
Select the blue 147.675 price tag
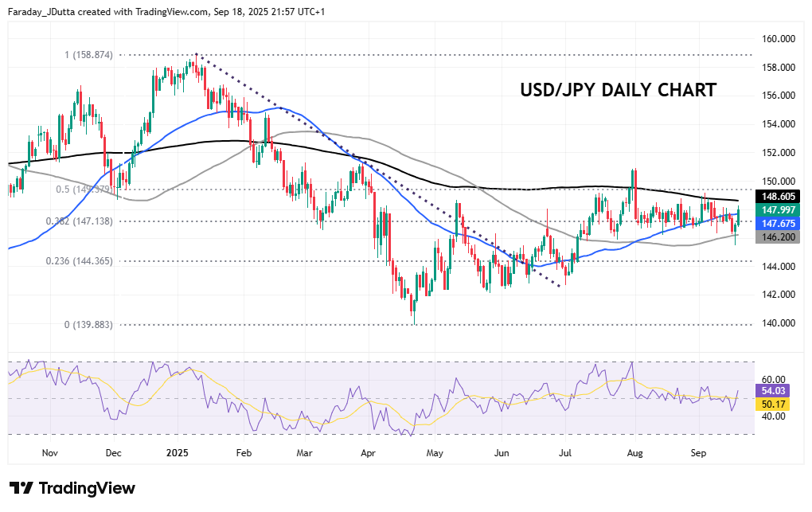(x=778, y=224)
